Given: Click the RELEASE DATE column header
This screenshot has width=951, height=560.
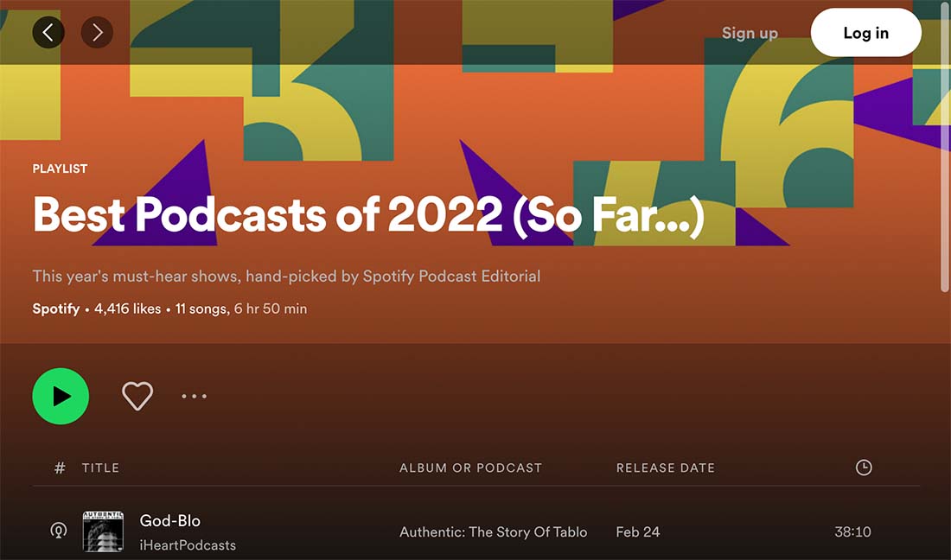Looking at the screenshot, I should [x=666, y=468].
